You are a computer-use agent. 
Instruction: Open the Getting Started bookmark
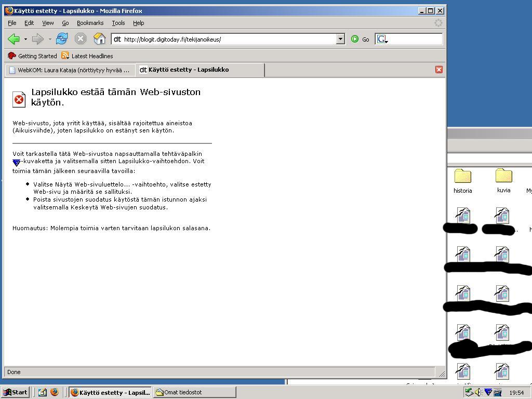pyautogui.click(x=32, y=56)
